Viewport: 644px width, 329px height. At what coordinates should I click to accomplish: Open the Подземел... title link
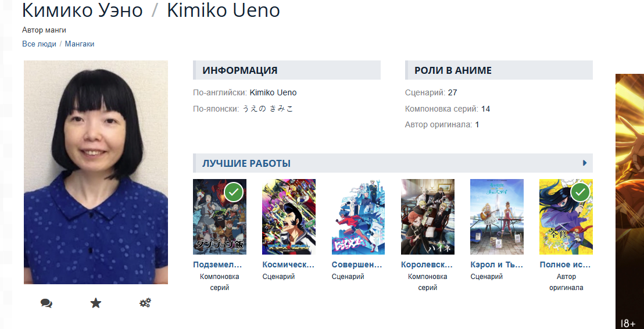217,265
